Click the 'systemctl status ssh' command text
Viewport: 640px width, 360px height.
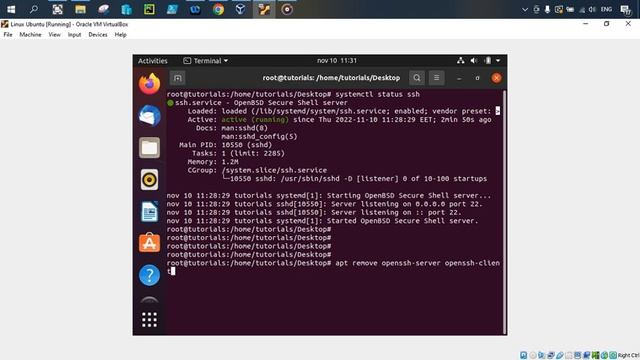click(378, 94)
